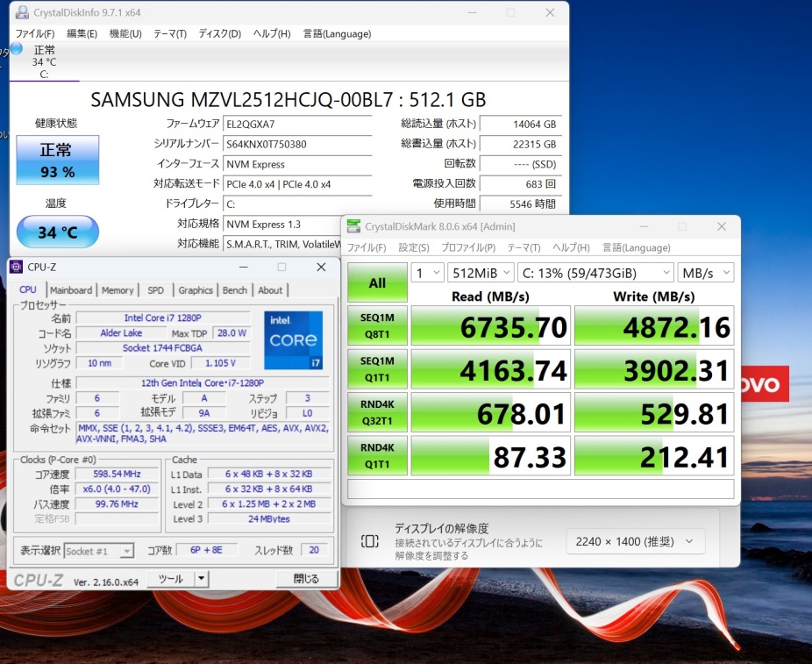Viewport: 812px width, 664px height.
Task: Click the core speed value 598.54 MHz
Action: click(x=117, y=474)
